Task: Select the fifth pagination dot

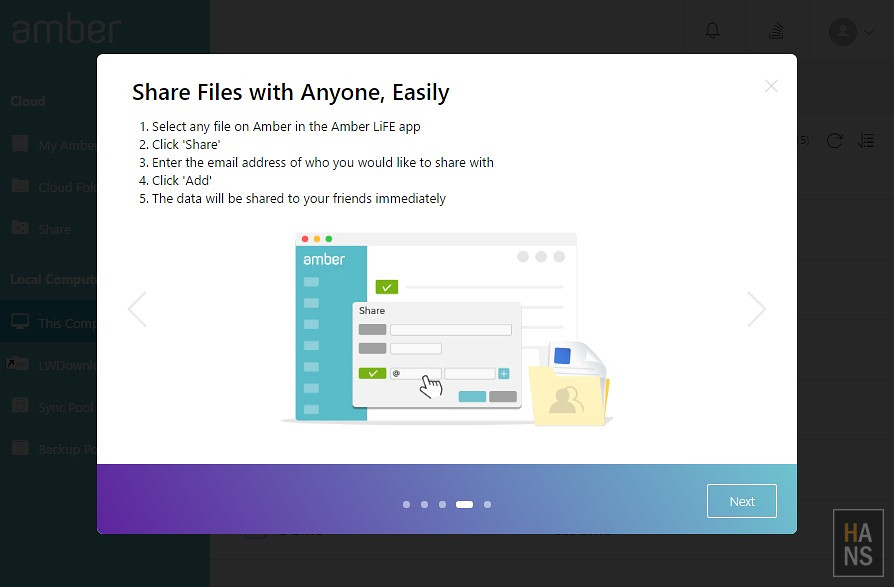Action: click(x=487, y=504)
